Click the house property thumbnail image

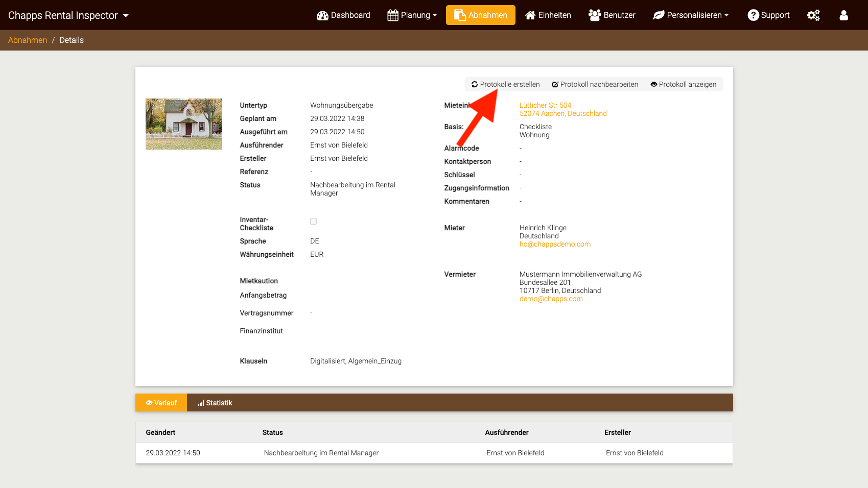coord(184,124)
